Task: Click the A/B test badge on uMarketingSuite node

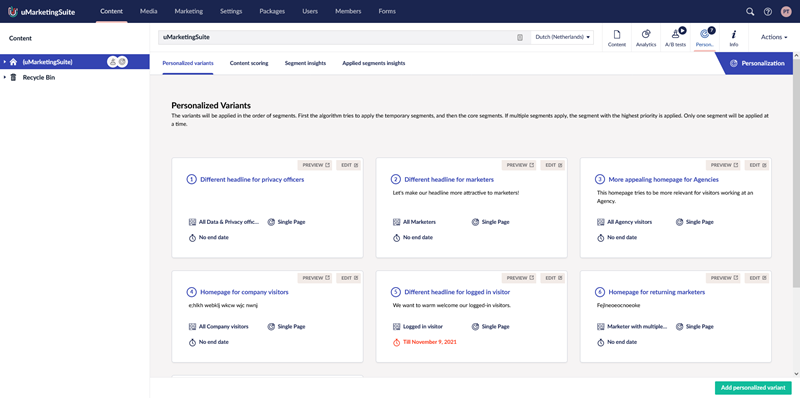Action: 113,62
